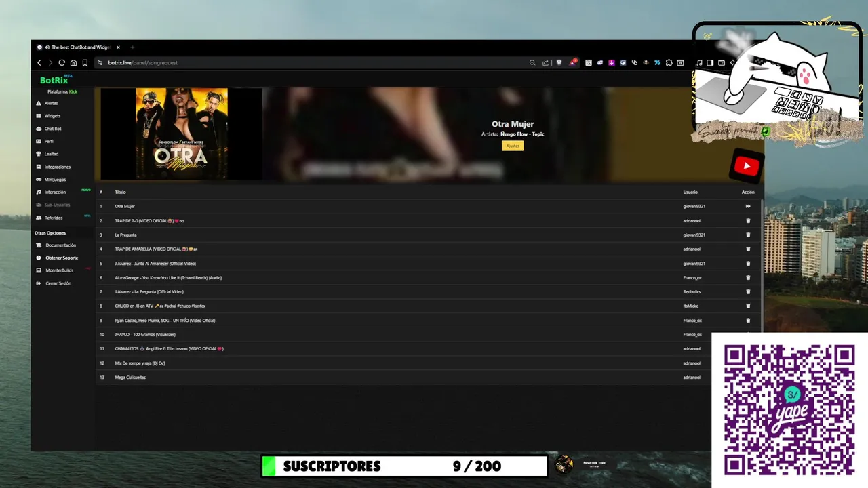Screen dimensions: 868x488
Task: Click user Redbulics in the queue
Action: (x=692, y=291)
